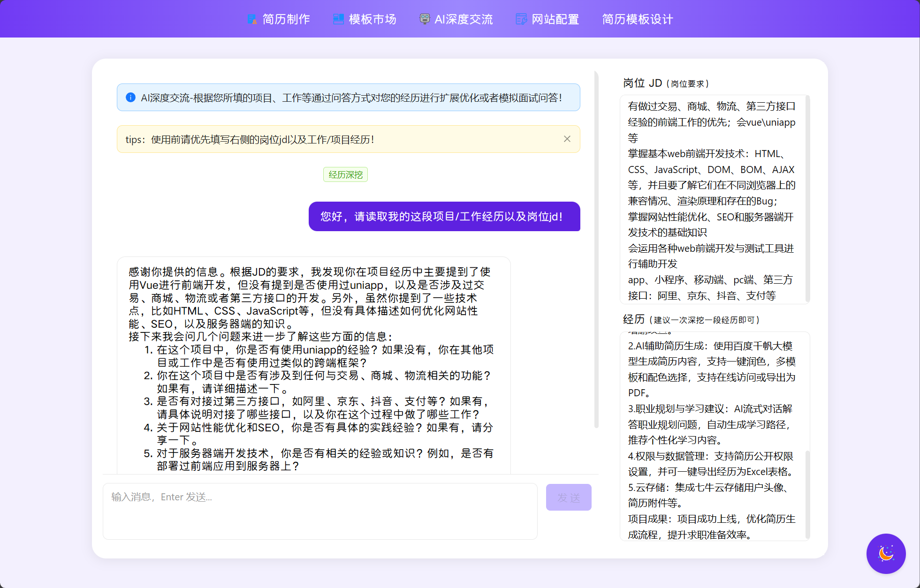This screenshot has height=588, width=920.
Task: Focus the message input box
Action: [x=320, y=511]
